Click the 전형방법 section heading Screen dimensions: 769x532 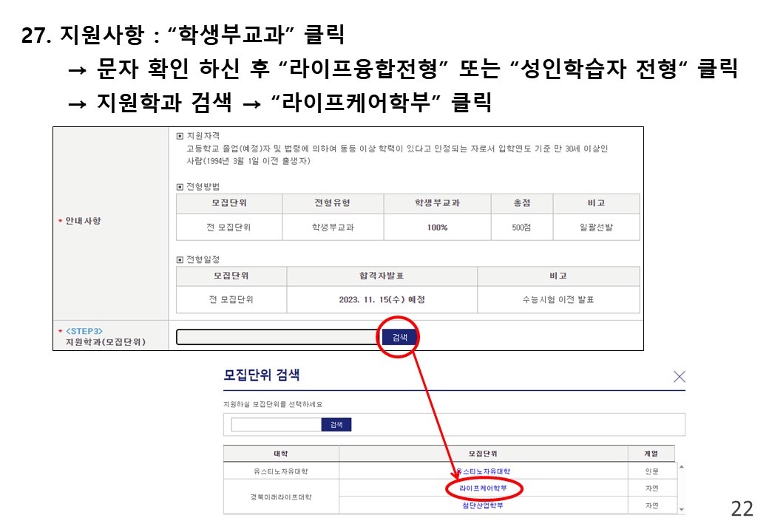(203, 187)
